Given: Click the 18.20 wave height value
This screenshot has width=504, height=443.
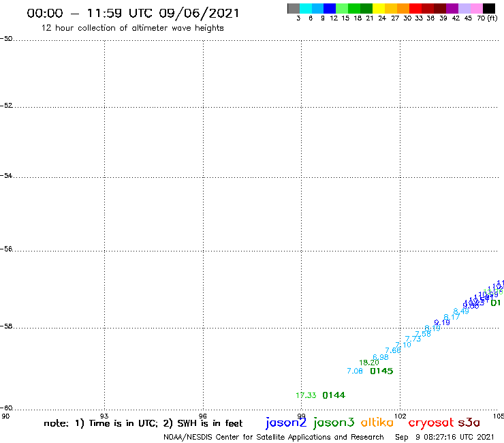Looking at the screenshot, I should 369,363.
